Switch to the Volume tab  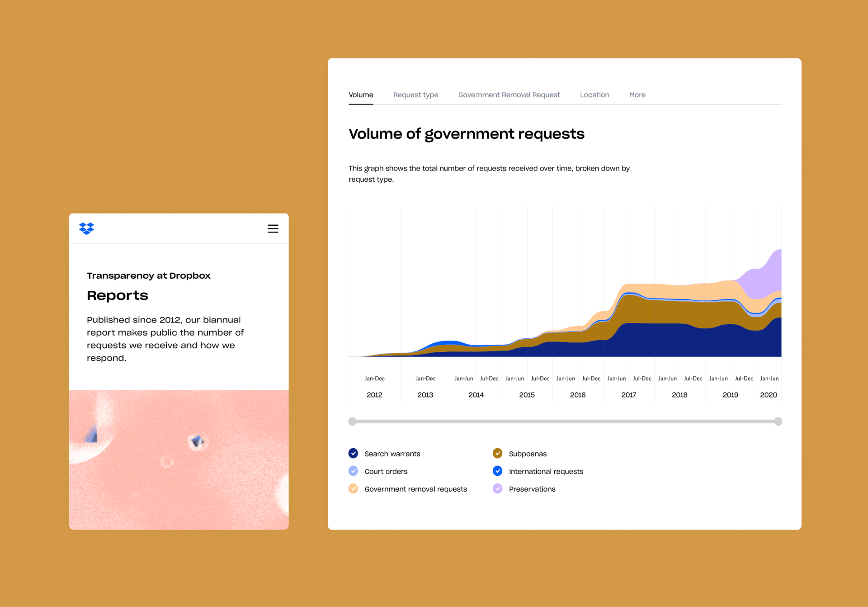tap(361, 95)
